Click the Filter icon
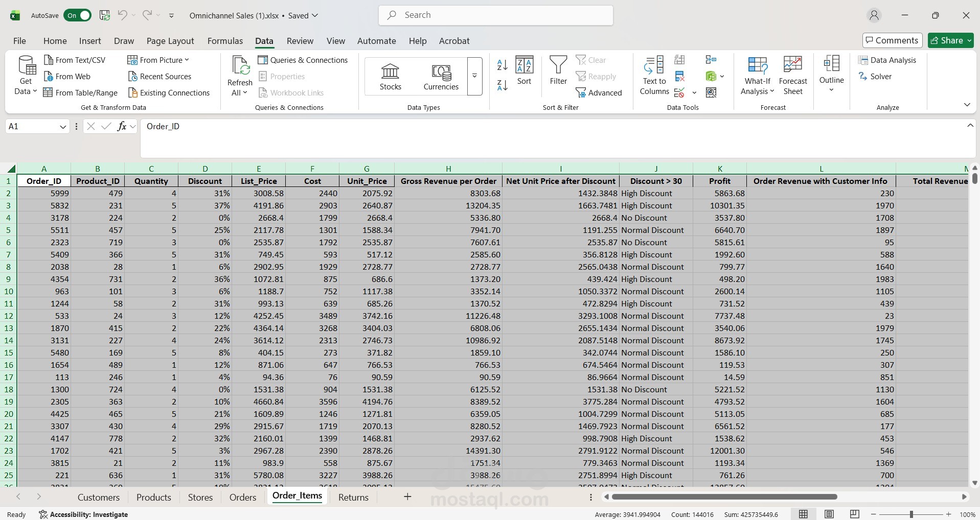 (558, 72)
